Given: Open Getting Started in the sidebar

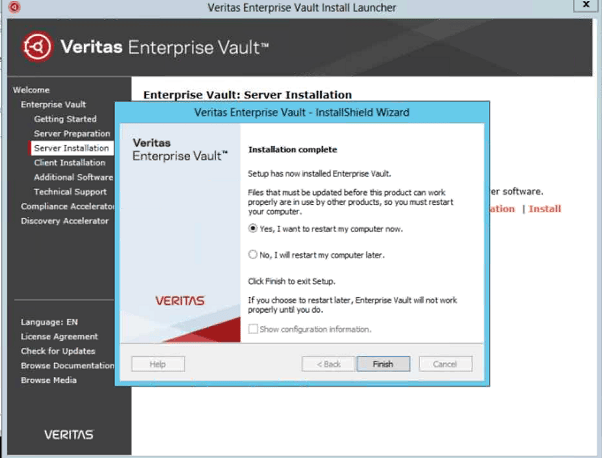Looking at the screenshot, I should click(x=65, y=119).
